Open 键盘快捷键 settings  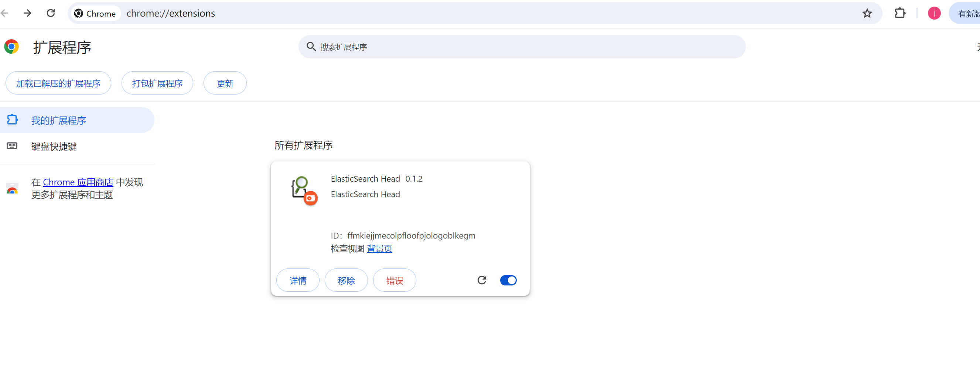tap(54, 146)
